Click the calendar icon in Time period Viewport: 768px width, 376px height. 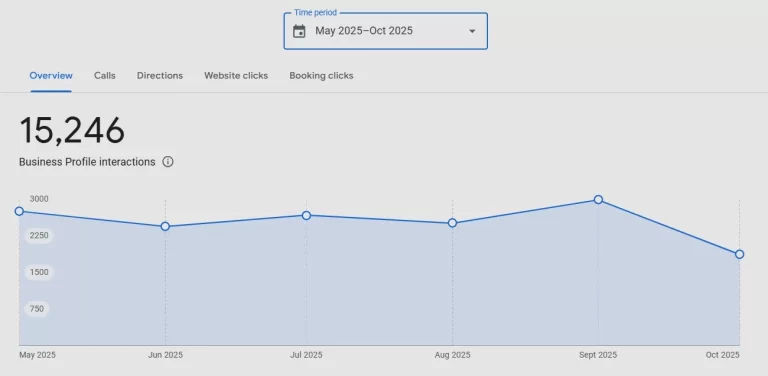(x=299, y=31)
